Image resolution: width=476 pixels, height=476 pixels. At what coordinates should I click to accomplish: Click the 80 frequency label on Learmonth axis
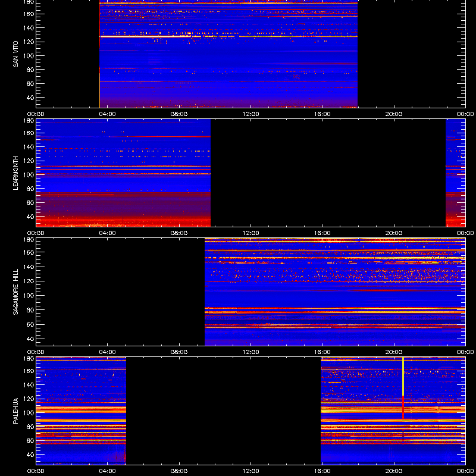[x=31, y=189]
